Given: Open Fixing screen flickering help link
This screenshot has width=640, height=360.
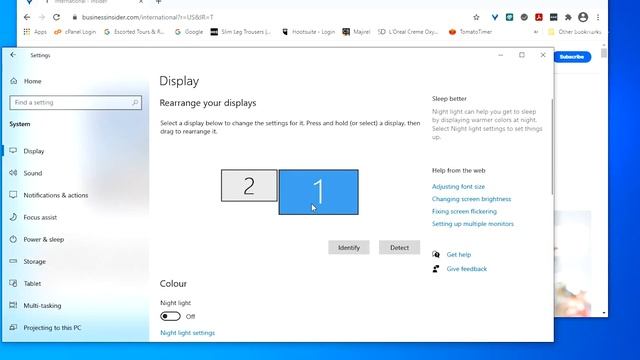Looking at the screenshot, I should [x=464, y=211].
